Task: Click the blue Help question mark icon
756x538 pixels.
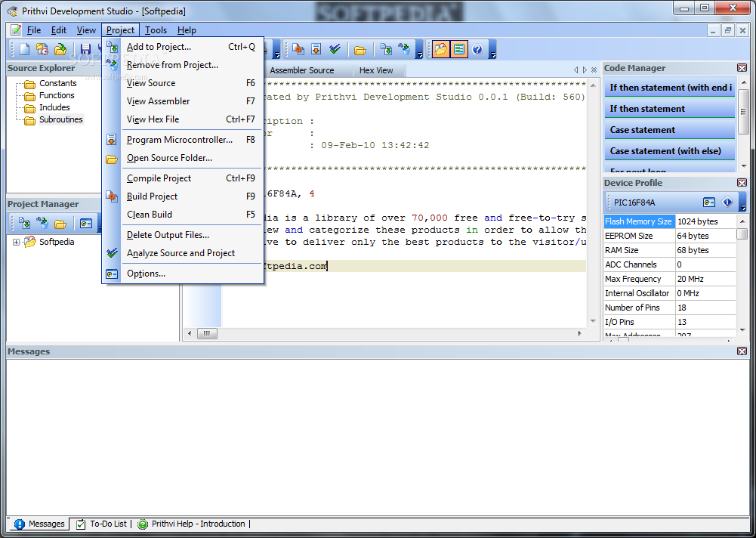Action: point(477,49)
